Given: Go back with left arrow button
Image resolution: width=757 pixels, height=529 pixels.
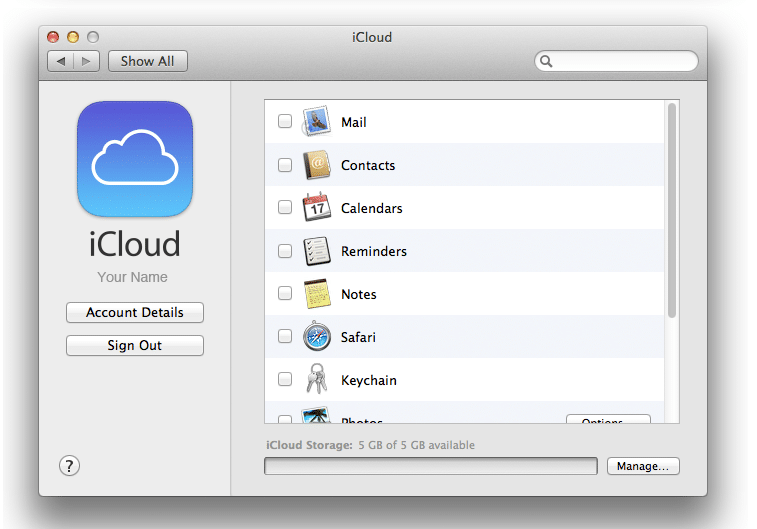Looking at the screenshot, I should tap(61, 61).
